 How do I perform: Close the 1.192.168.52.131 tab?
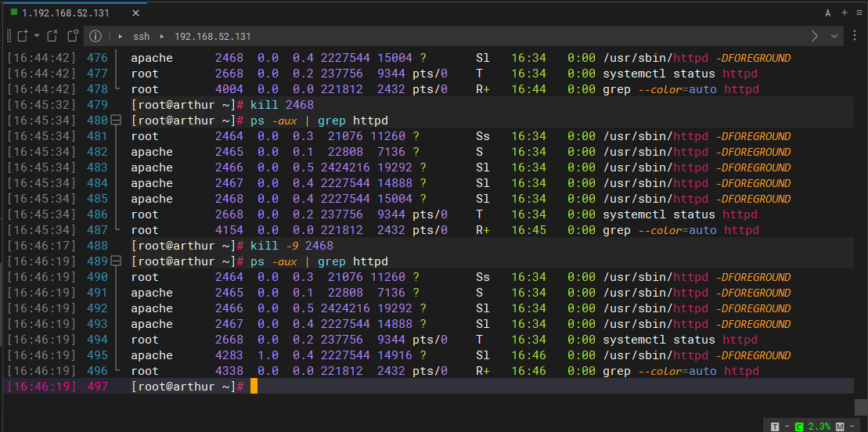click(135, 13)
